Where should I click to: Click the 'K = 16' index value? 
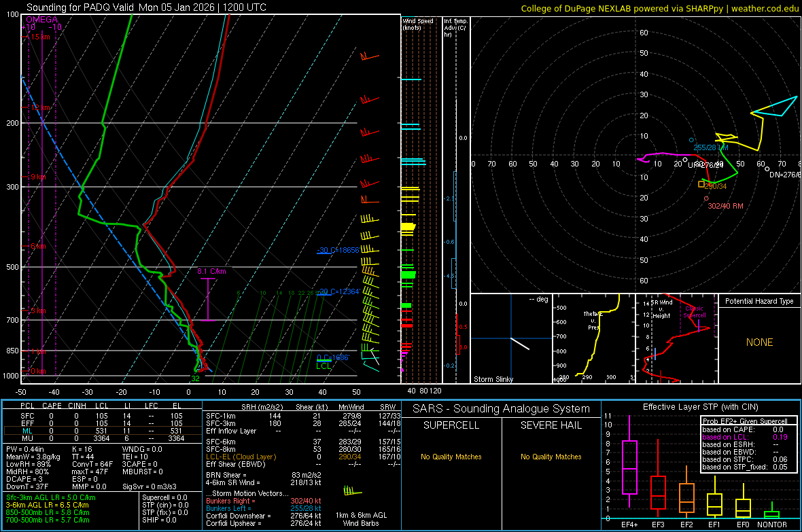82,449
